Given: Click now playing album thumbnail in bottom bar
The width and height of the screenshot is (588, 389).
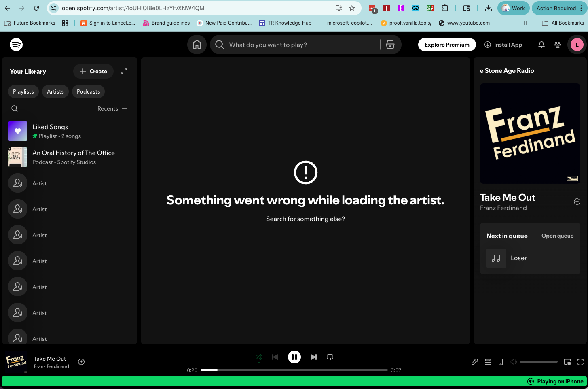Looking at the screenshot, I should point(17,361).
